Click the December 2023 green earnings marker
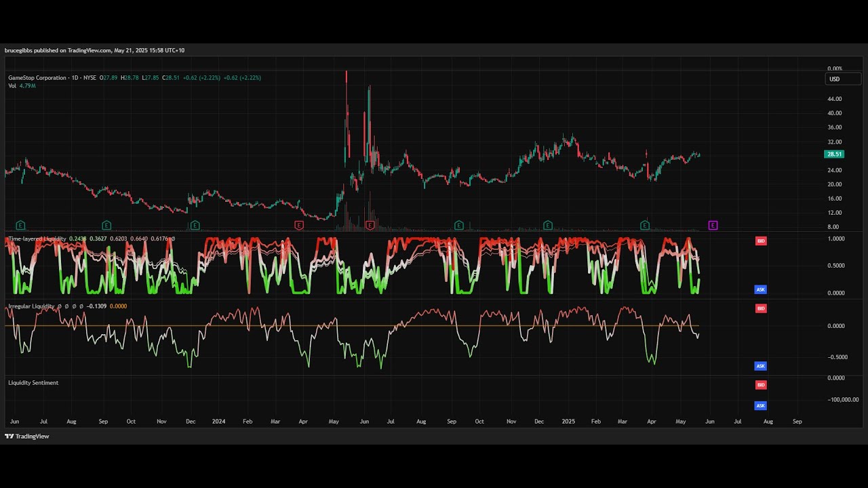868x488 pixels. pos(195,225)
